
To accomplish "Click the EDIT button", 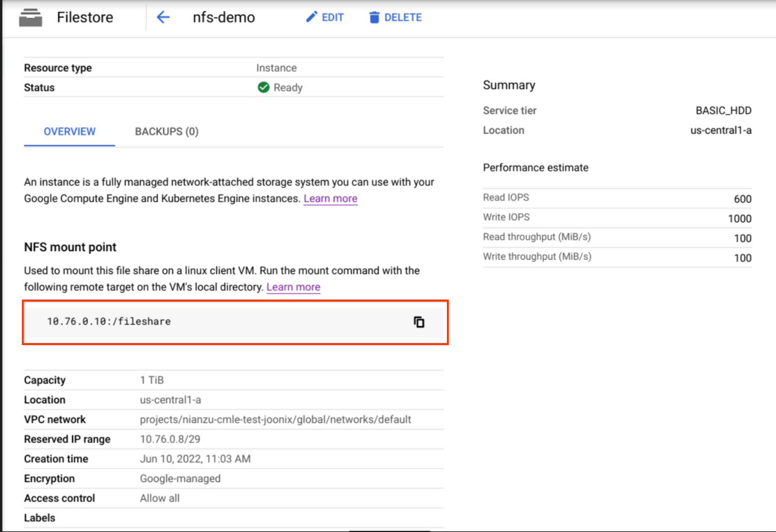I will tap(325, 17).
